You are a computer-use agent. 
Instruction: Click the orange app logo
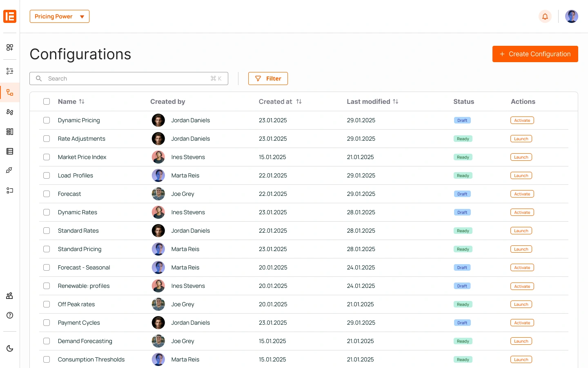(10, 16)
